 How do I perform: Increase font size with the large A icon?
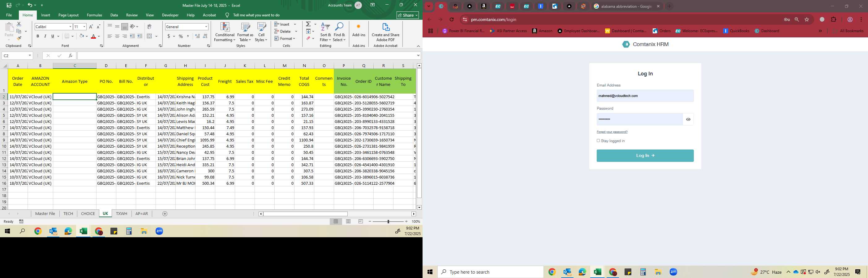91,27
